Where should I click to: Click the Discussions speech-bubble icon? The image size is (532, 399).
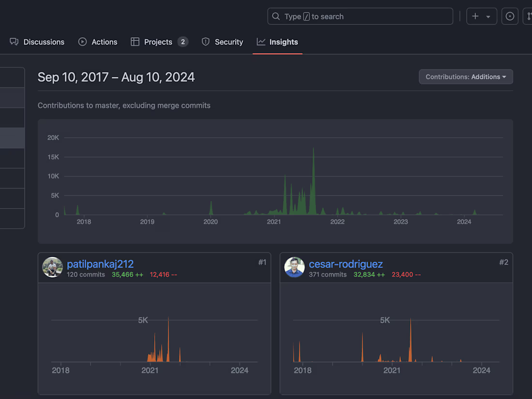(x=14, y=42)
